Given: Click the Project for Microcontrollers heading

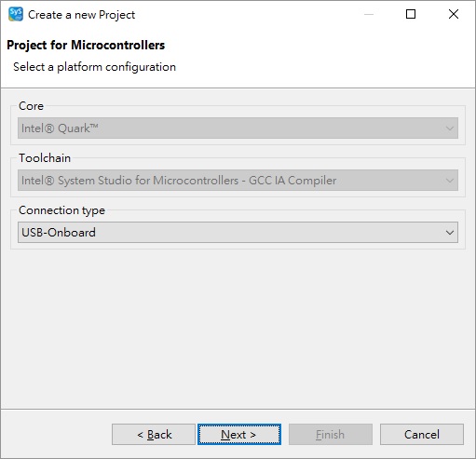Looking at the screenshot, I should 86,46.
